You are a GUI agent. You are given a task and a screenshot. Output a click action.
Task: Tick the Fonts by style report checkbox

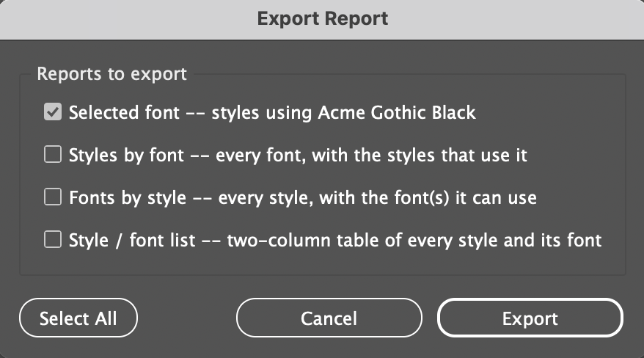click(53, 197)
